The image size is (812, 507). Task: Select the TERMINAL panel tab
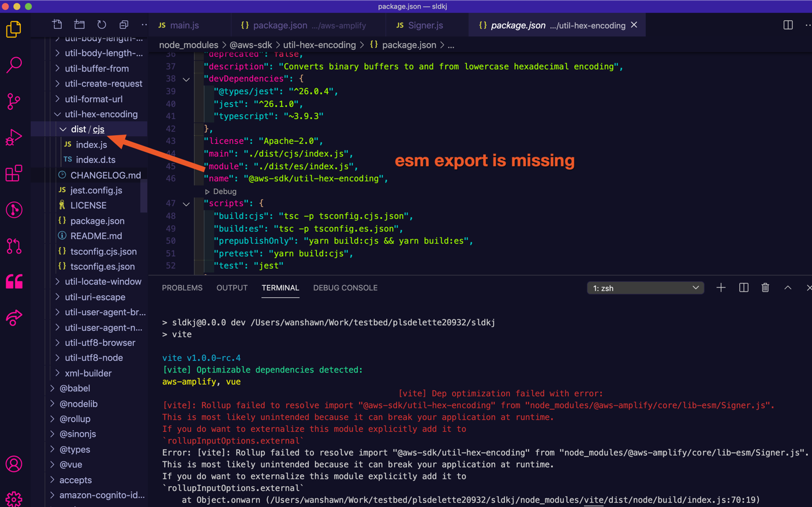point(280,288)
